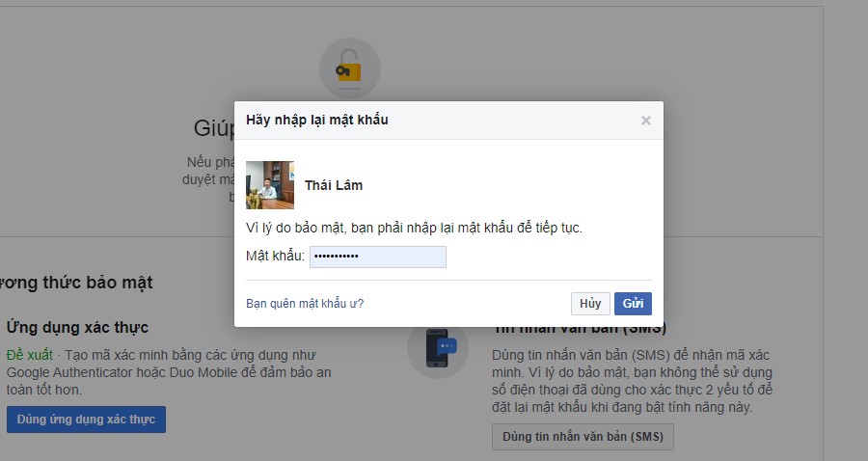
Task: Click the Mật khẩu password field
Action: click(x=377, y=257)
